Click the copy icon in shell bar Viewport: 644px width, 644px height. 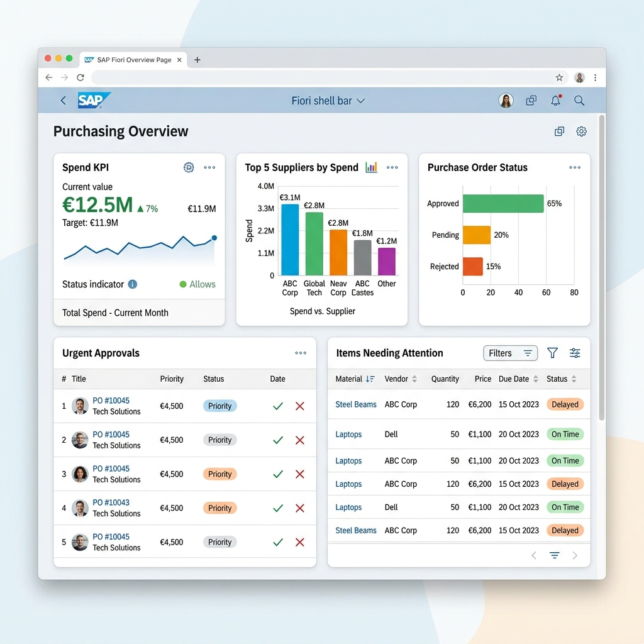click(531, 100)
